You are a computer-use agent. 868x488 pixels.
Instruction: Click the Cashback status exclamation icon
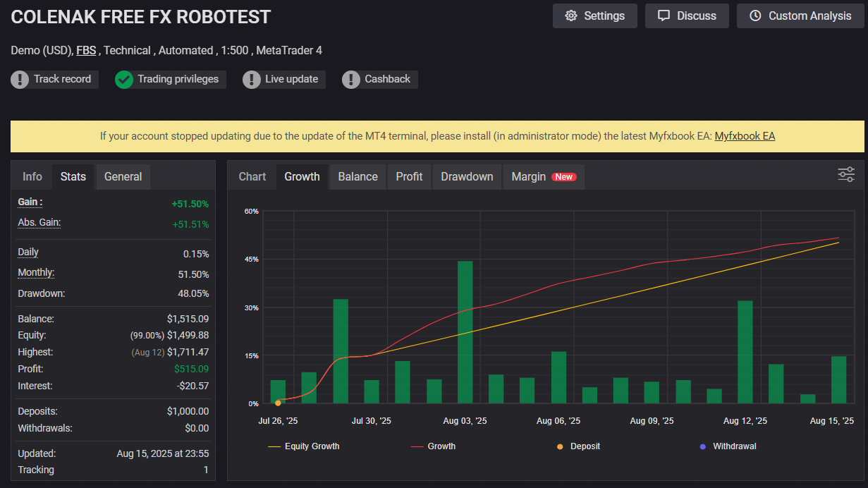coord(351,80)
